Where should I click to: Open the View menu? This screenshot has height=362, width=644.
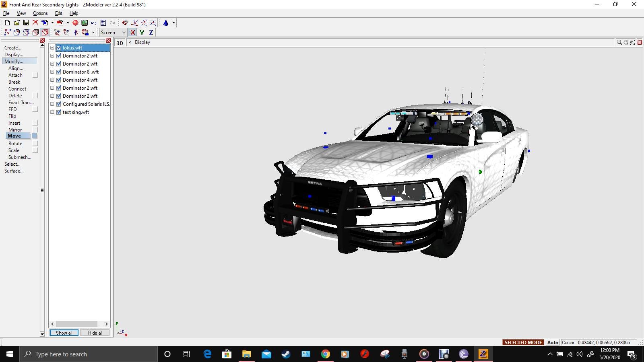[x=21, y=13]
